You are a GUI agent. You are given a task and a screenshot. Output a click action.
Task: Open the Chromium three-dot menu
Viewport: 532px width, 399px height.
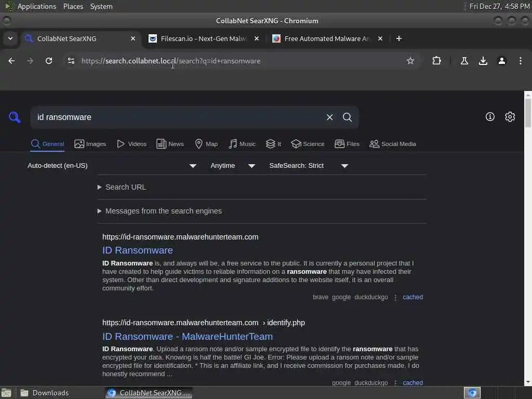[520, 61]
